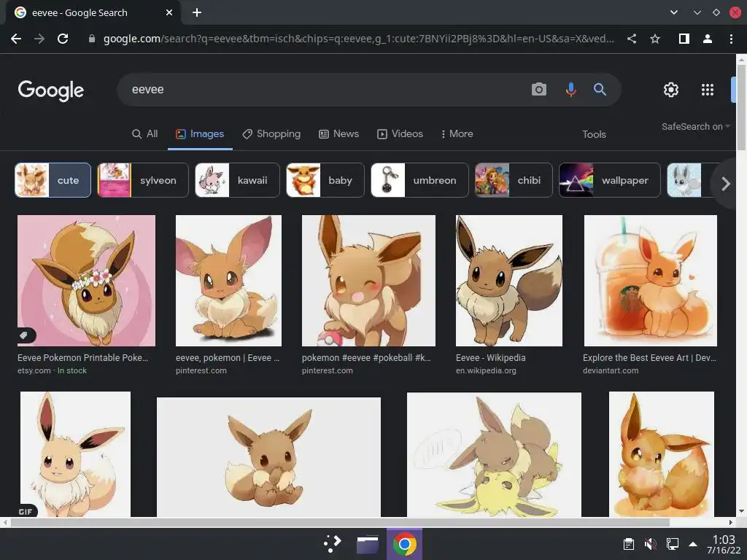The height and width of the screenshot is (560, 747).
Task: Start a voice search with the microphone
Action: [570, 89]
